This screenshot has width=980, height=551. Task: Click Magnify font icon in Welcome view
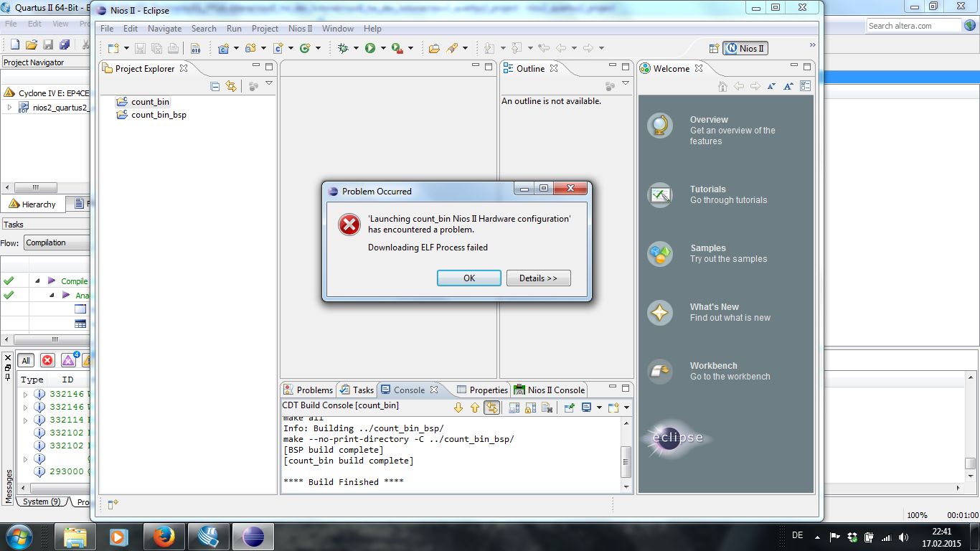point(788,86)
